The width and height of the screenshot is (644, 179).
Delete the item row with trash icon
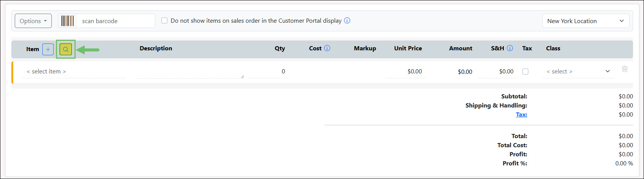coord(625,69)
